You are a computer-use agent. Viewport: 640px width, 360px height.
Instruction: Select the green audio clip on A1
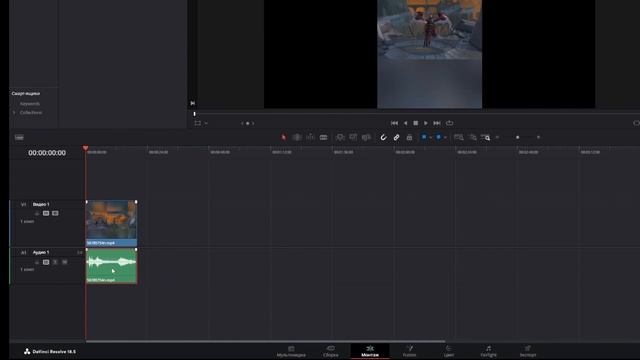click(111, 266)
